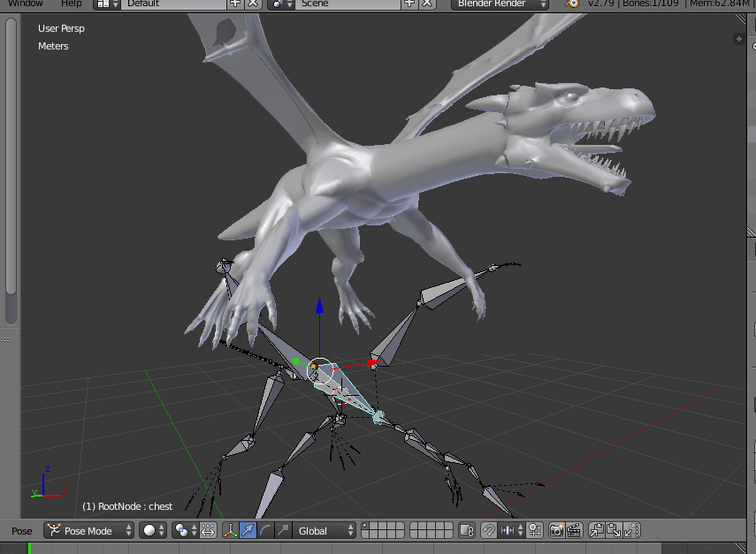Select the rotate manipulator icon

(264, 530)
